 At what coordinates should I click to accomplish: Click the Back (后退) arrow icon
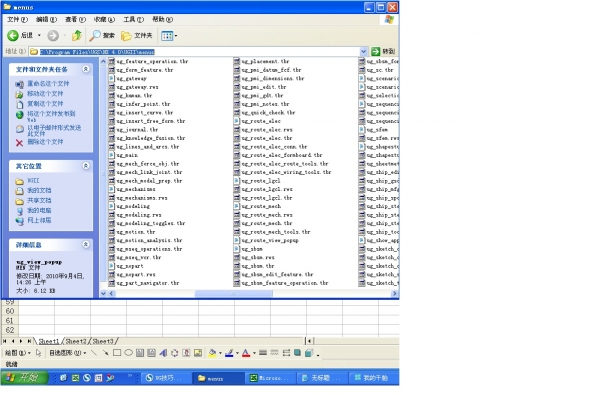click(13, 36)
